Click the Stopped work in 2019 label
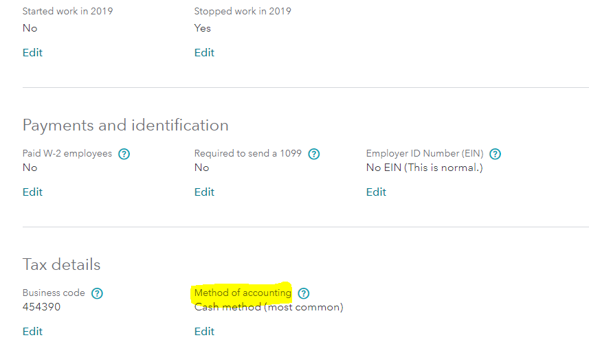Screen dimensions: 589x364 242,12
